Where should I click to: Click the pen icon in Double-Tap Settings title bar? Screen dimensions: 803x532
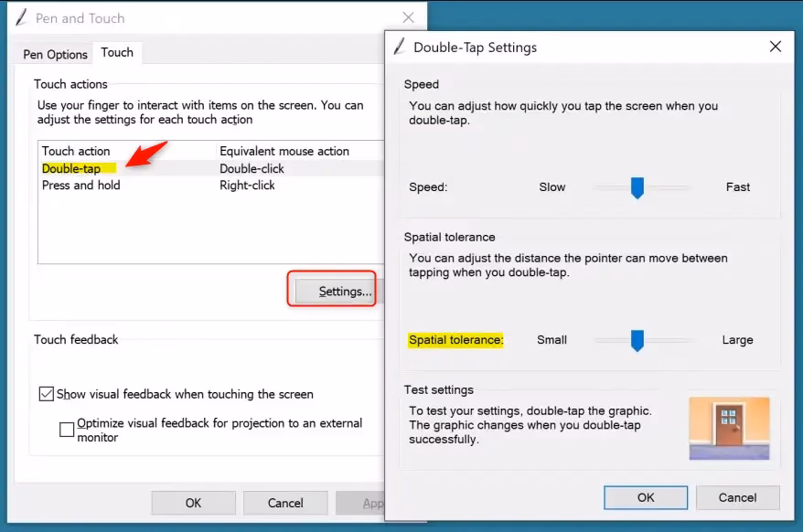pyautogui.click(x=400, y=47)
